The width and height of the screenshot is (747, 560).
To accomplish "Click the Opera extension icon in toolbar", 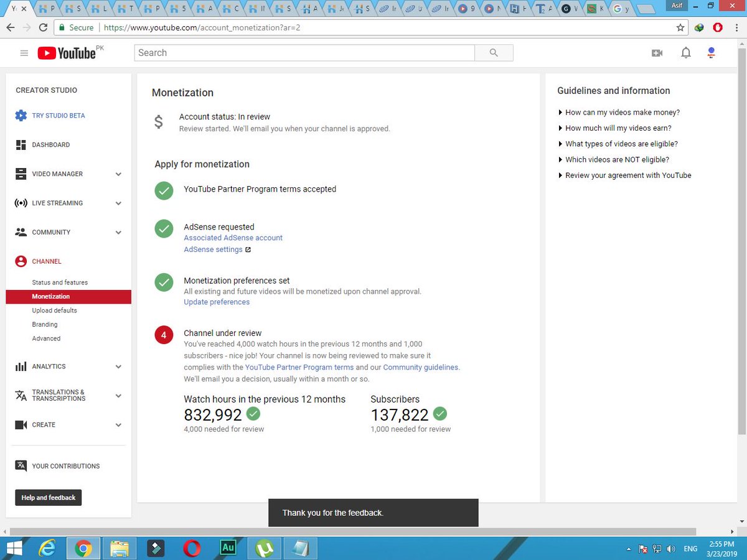I will [718, 27].
